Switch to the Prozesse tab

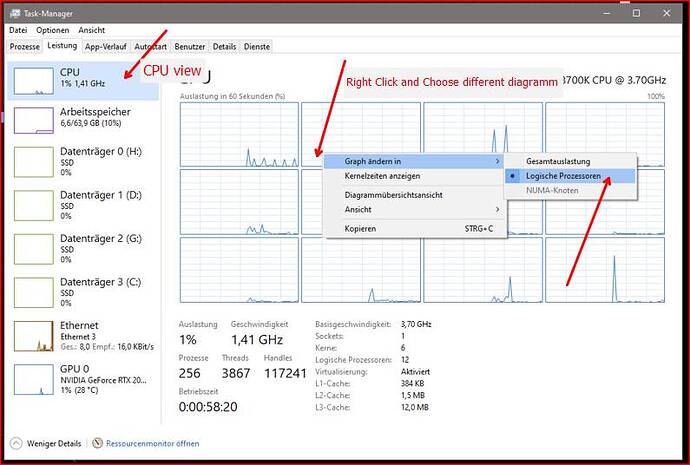click(x=25, y=47)
